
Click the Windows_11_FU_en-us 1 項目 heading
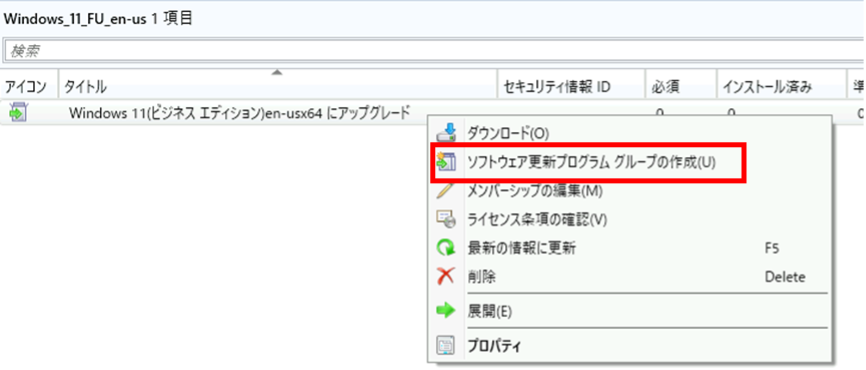[x=98, y=18]
